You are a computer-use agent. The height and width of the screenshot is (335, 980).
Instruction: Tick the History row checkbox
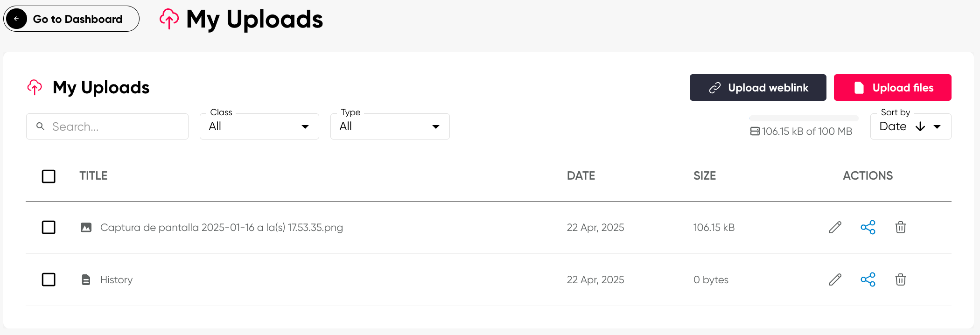tap(49, 279)
